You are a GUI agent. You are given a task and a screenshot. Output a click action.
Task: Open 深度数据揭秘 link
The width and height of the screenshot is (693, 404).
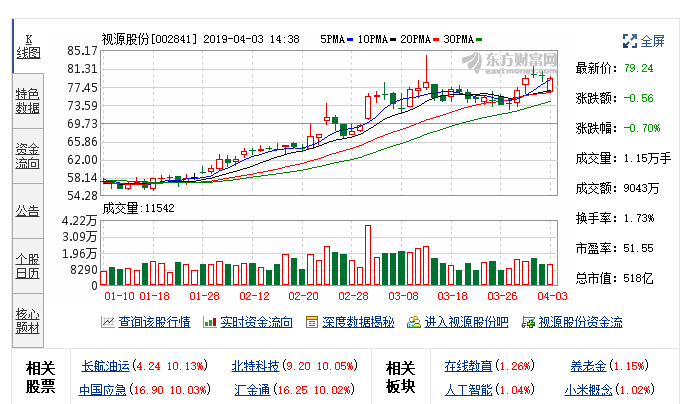pos(358,322)
